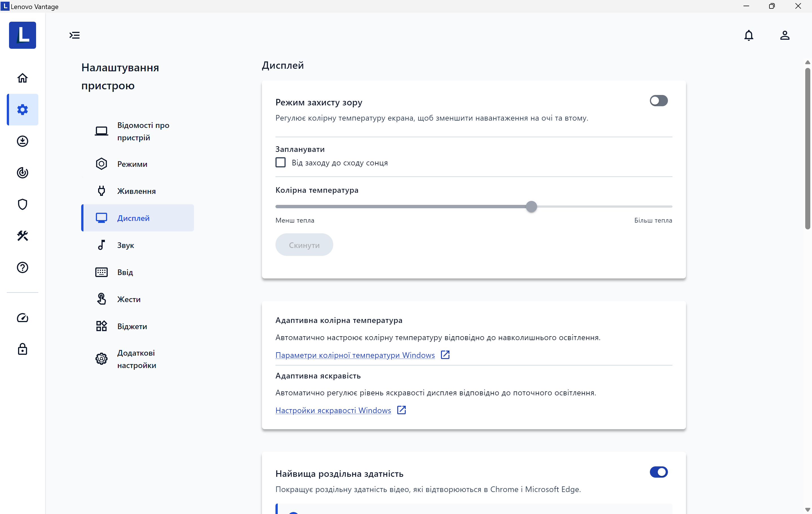Click the Скинути button
This screenshot has width=812, height=514.
pyautogui.click(x=304, y=245)
